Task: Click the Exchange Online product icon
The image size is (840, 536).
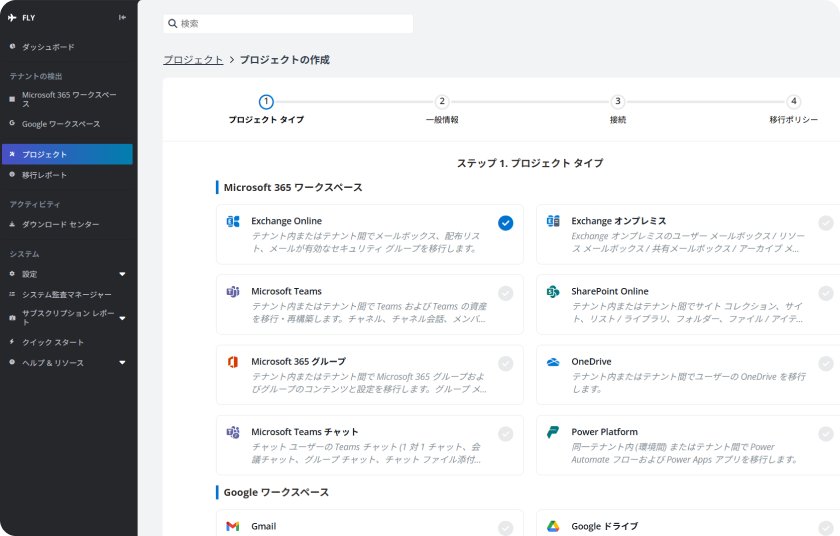Action: (233, 221)
